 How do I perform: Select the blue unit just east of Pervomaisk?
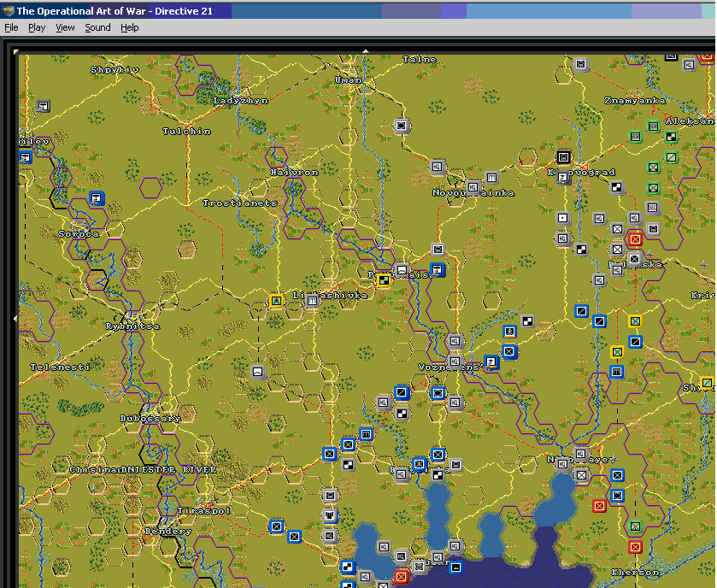click(438, 269)
